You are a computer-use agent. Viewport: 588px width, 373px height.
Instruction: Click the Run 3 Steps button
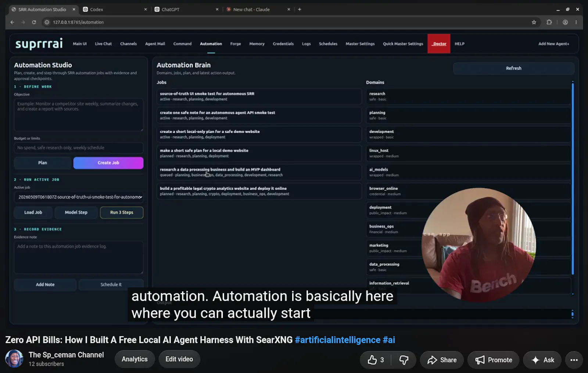tap(122, 212)
